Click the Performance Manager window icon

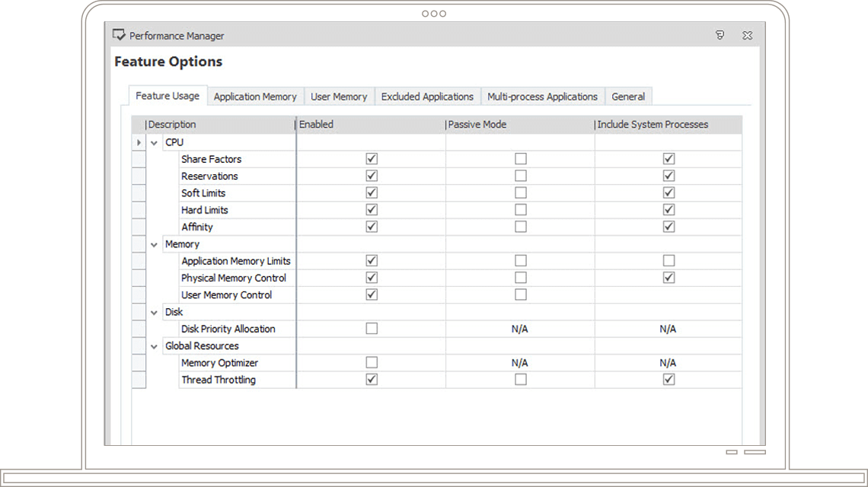coord(119,35)
